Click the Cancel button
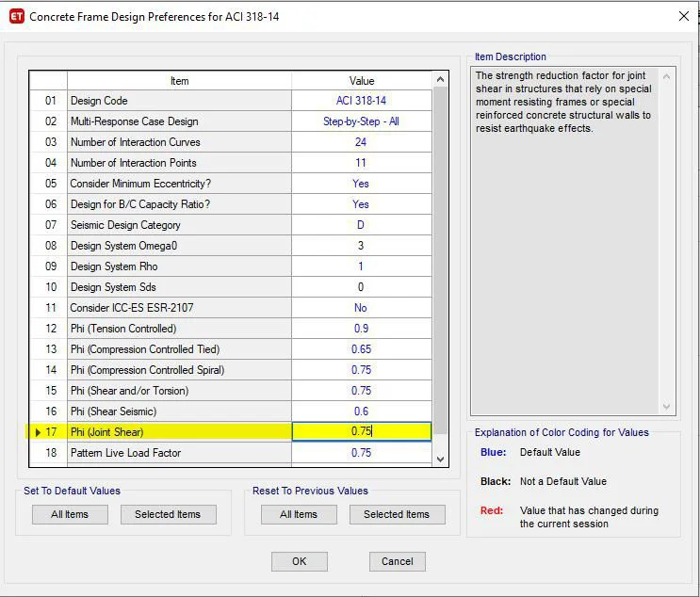Image resolution: width=700 pixels, height=597 pixels. click(398, 561)
